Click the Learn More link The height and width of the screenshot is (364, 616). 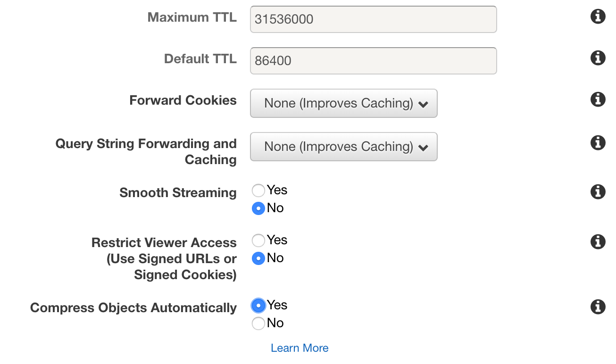pos(300,348)
